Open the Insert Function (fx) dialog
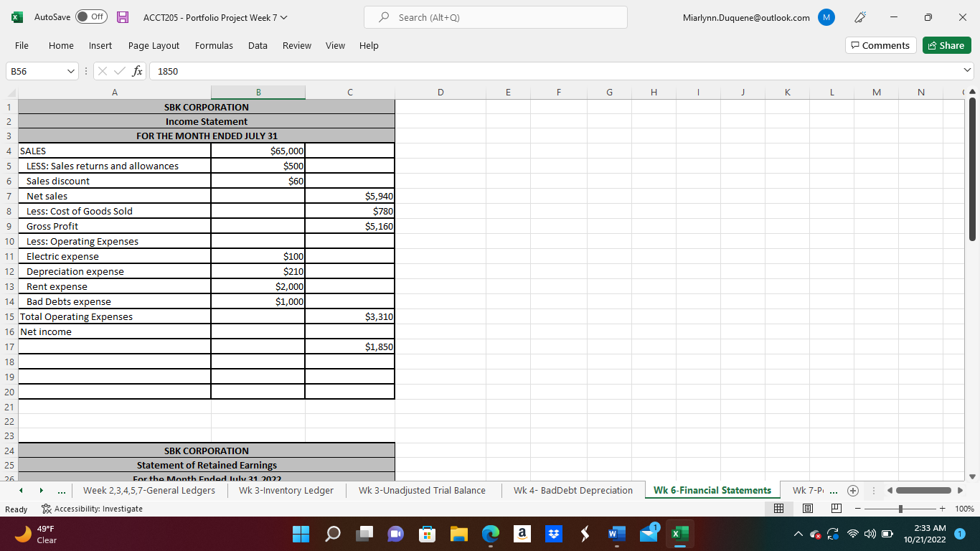 coord(136,71)
